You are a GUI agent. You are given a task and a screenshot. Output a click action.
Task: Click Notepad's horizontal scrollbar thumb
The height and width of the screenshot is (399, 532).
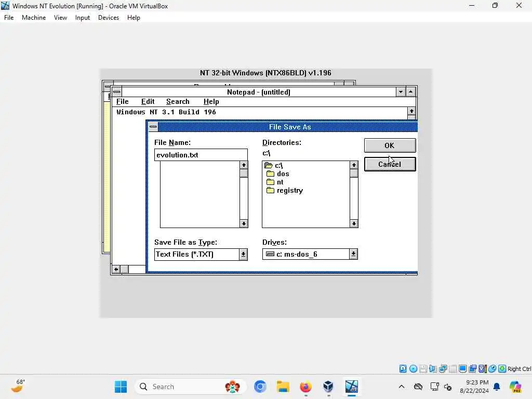point(125,270)
